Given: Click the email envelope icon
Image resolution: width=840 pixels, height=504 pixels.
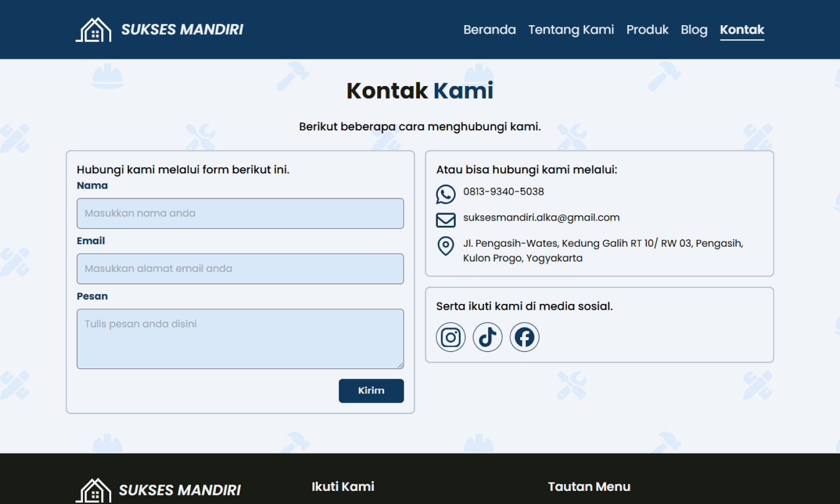Looking at the screenshot, I should click(446, 220).
